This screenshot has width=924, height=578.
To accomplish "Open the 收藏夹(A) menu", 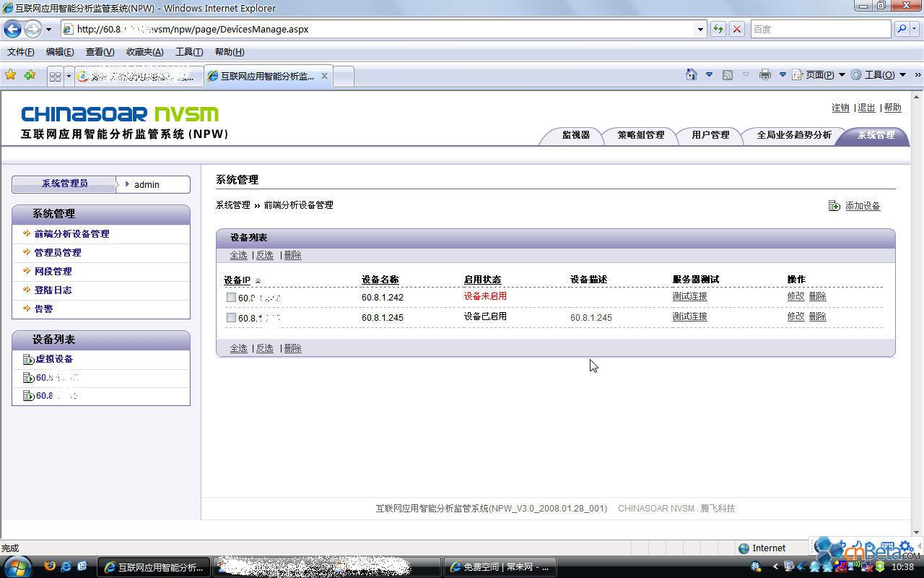I will click(x=144, y=52).
